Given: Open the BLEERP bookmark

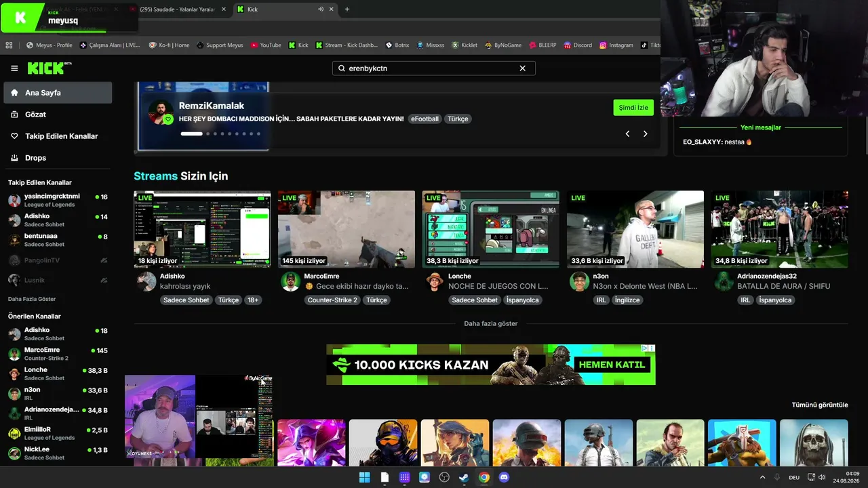Looking at the screenshot, I should click(x=542, y=45).
